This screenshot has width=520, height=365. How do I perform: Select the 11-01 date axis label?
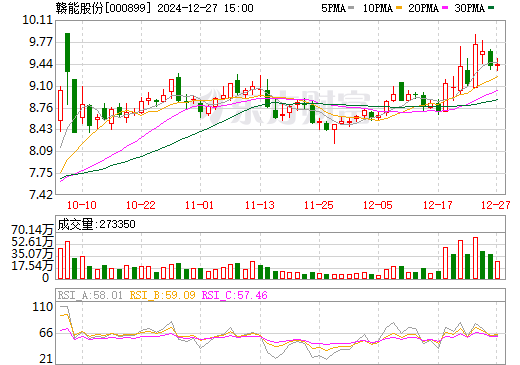click(199, 205)
